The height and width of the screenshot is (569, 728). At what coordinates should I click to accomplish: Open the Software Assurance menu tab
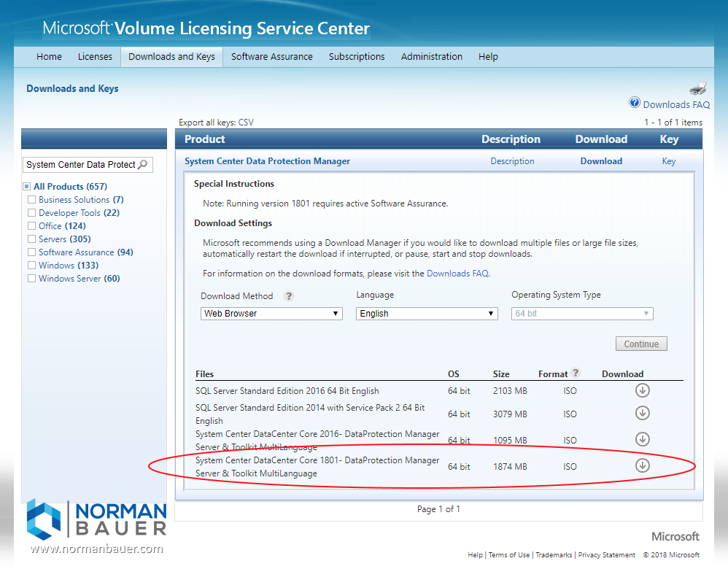pos(271,57)
